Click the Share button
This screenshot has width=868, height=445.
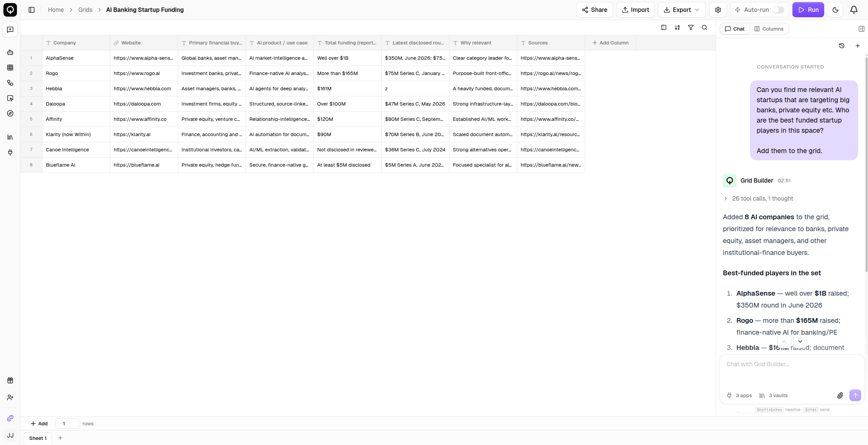(595, 10)
